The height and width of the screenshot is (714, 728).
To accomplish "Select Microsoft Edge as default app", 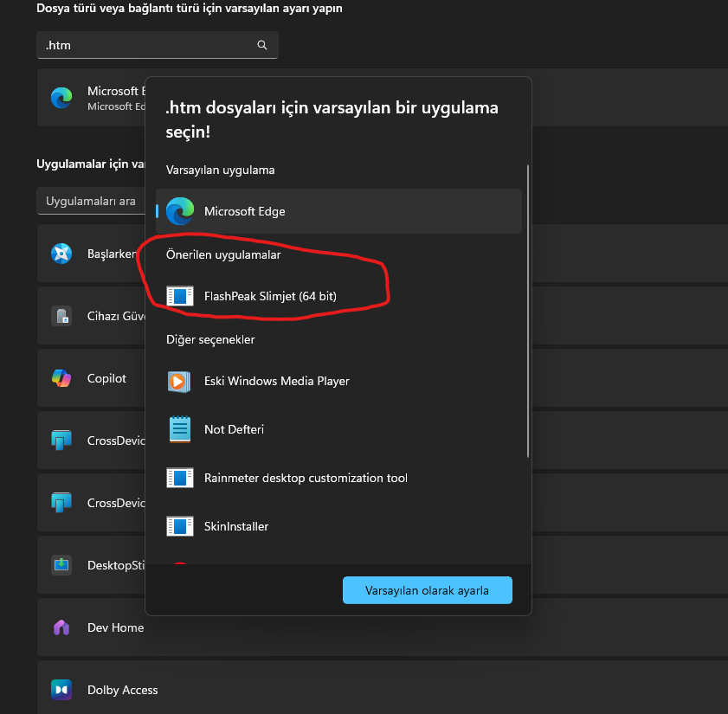I will click(338, 211).
